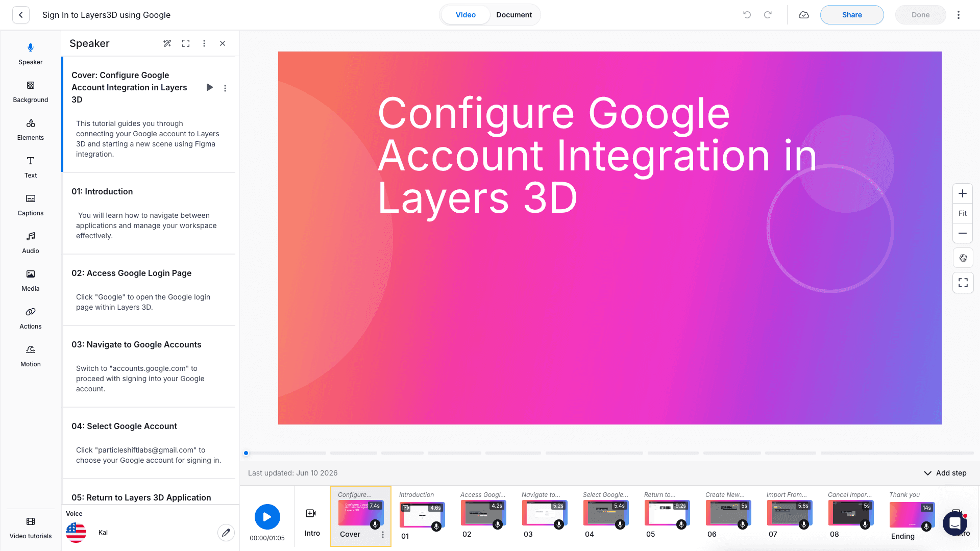Toggle microphone on step 04 thumbnail
This screenshot has height=551, width=980.
point(620,524)
